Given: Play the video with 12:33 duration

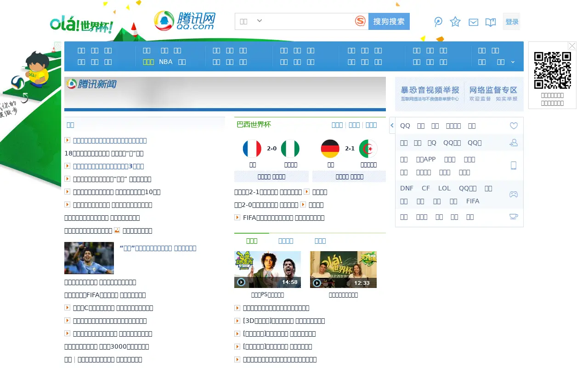Looking at the screenshot, I should pyautogui.click(x=343, y=270).
